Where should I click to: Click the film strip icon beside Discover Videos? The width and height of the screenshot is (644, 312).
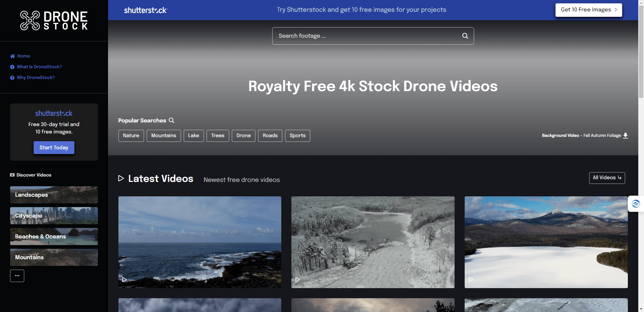12,175
